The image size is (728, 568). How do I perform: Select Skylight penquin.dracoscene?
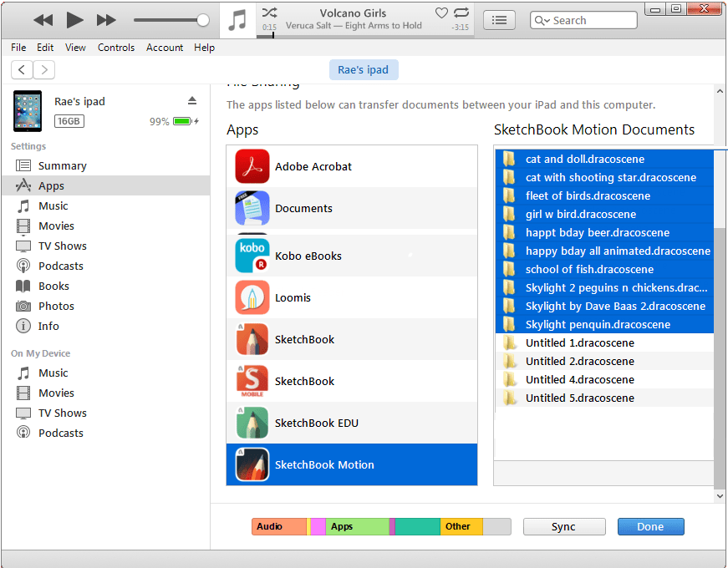click(x=604, y=324)
